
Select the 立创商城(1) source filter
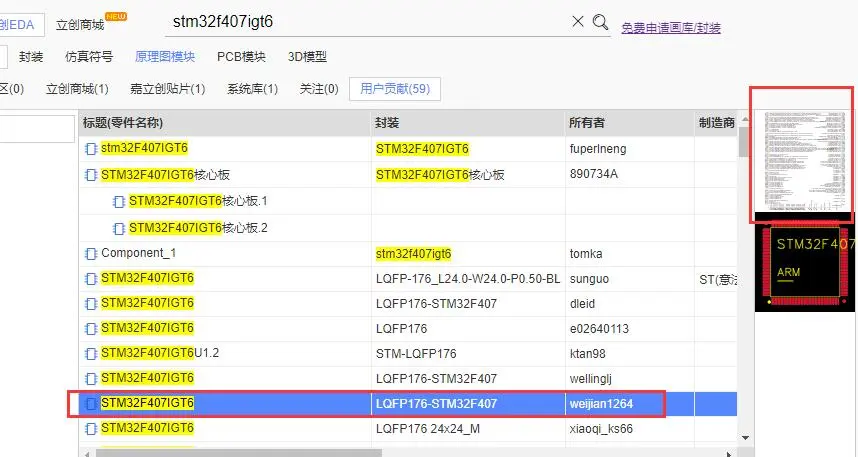click(x=77, y=90)
